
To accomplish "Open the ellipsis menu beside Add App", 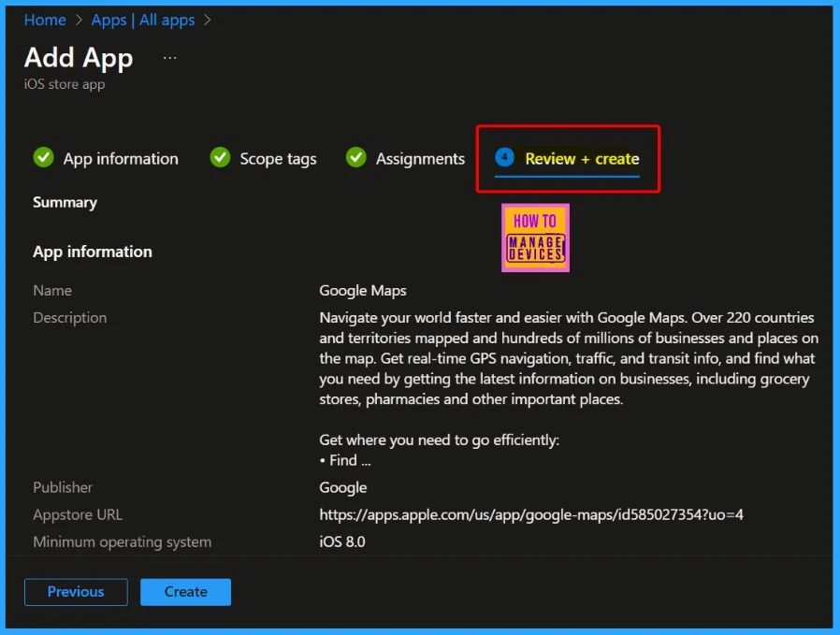I will point(170,57).
